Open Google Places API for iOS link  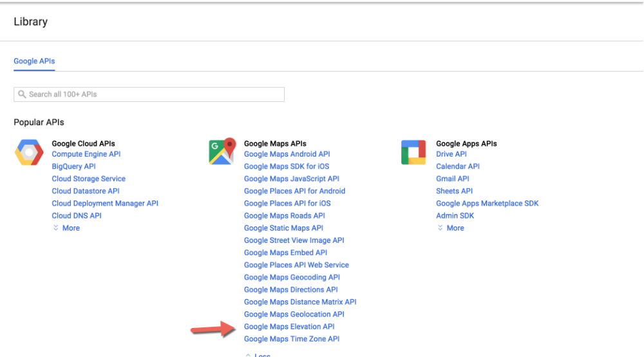point(287,204)
